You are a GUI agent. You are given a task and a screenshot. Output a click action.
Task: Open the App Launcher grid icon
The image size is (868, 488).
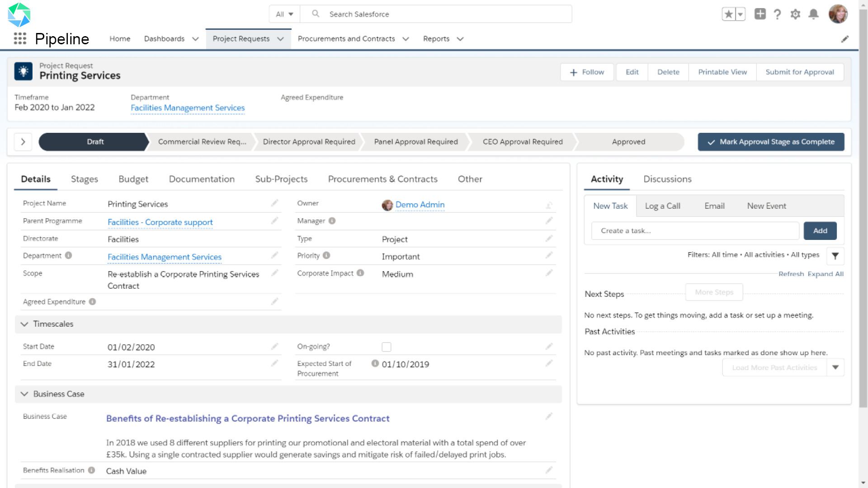click(x=20, y=39)
